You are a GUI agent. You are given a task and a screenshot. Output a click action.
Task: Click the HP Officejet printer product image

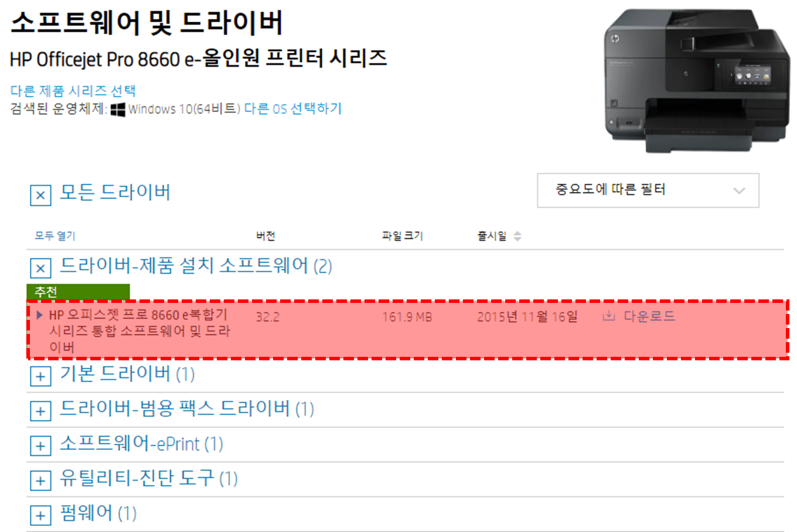tap(697, 81)
